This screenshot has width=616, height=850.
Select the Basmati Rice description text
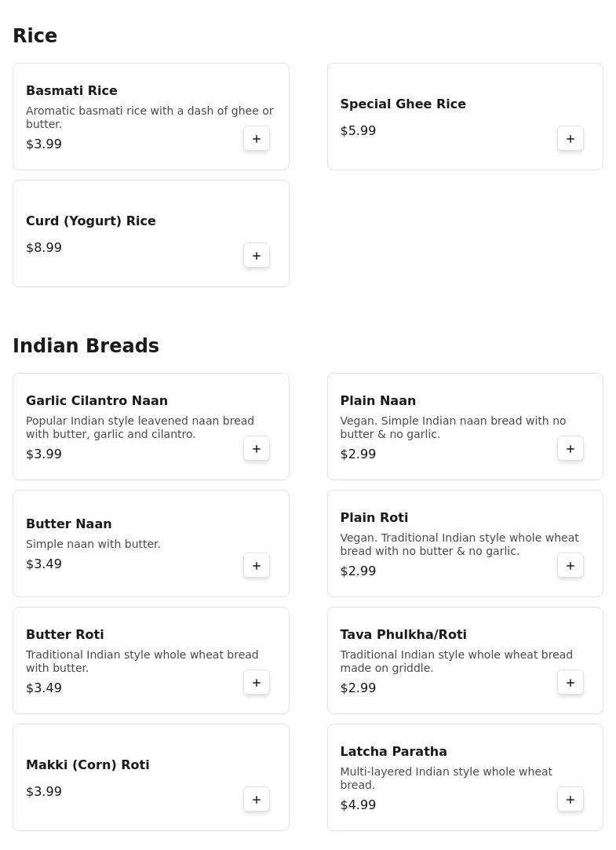coord(149,118)
